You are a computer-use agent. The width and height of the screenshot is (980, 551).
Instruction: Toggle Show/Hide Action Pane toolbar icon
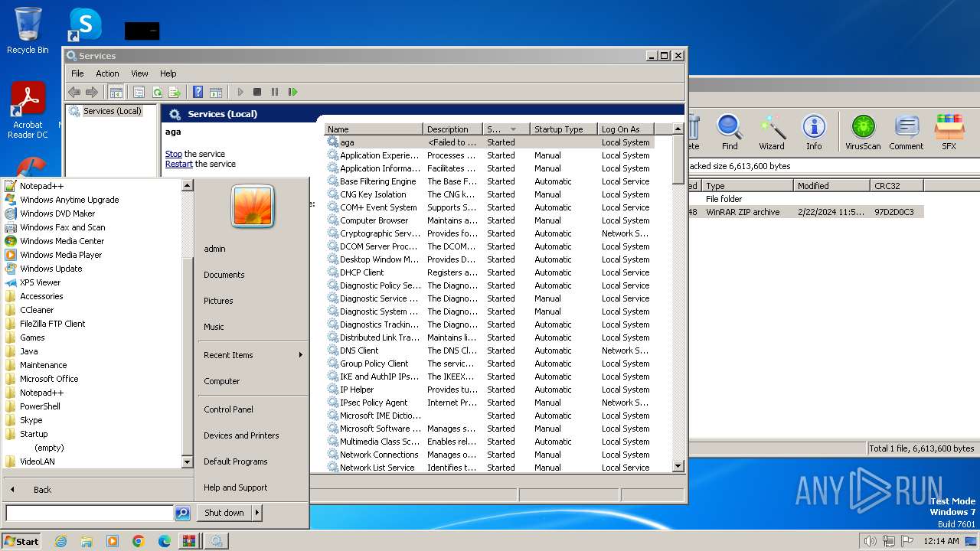click(x=216, y=92)
